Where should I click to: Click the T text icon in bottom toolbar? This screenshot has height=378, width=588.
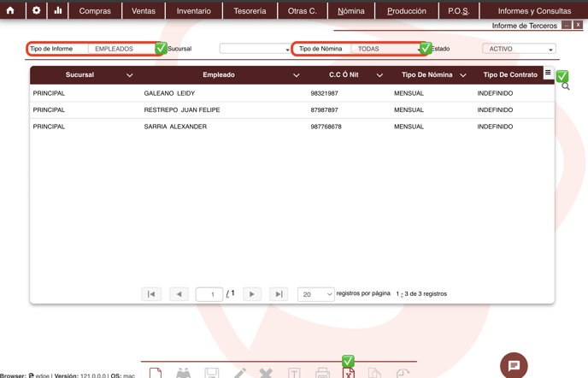(294, 373)
